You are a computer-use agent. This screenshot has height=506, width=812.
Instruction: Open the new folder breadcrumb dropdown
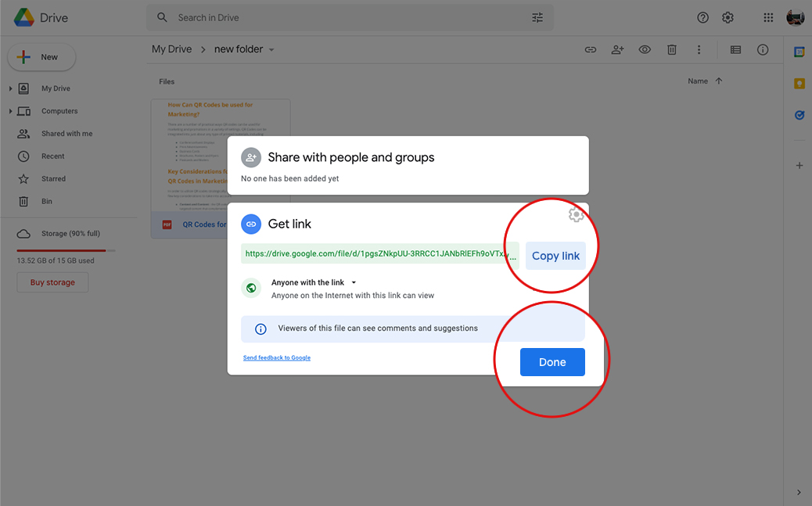click(x=271, y=49)
